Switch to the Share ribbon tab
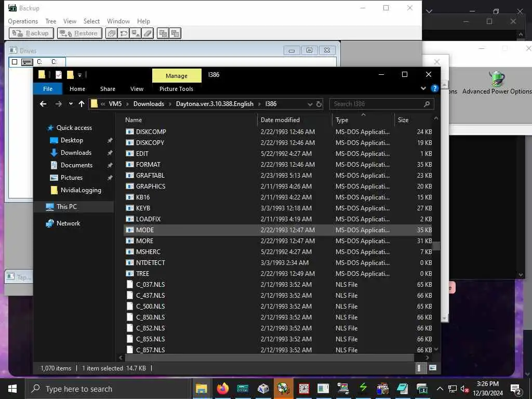Screen dimensions: 532x399 click(x=108, y=89)
